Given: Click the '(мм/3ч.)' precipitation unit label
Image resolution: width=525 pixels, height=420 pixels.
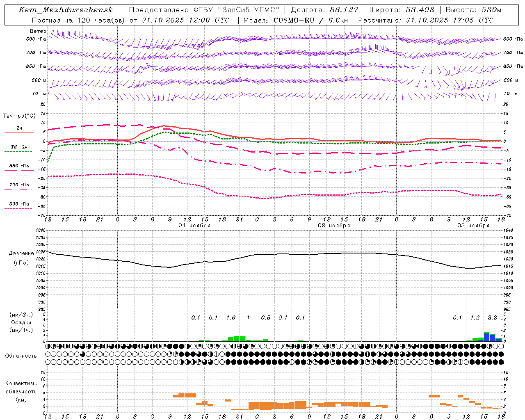Looking at the screenshot, I should pyautogui.click(x=21, y=315).
